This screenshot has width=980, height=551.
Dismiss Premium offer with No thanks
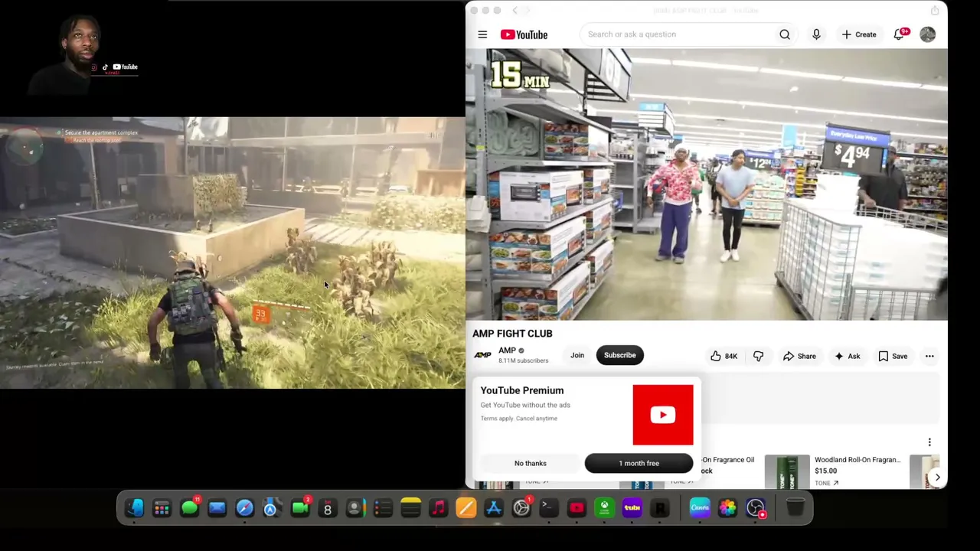[531, 463]
